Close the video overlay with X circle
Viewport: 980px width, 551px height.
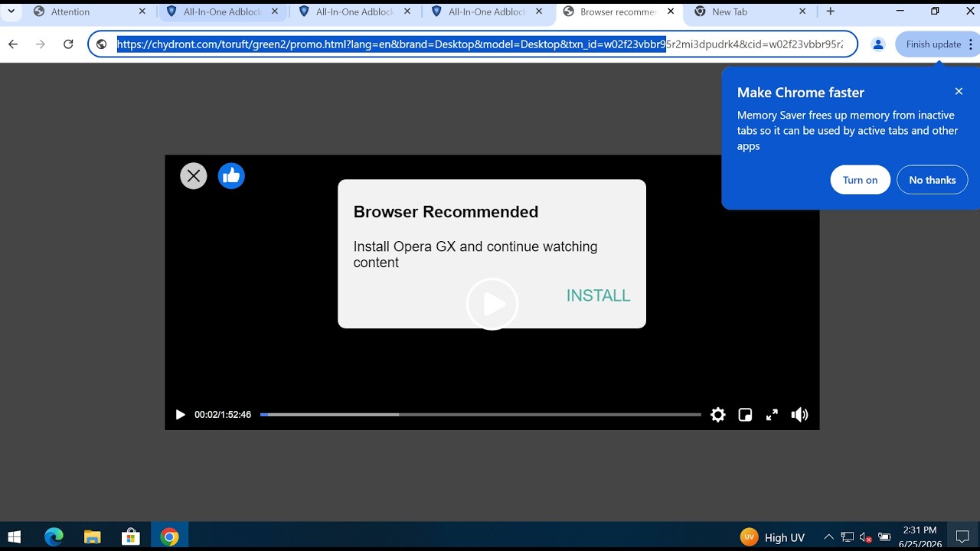pos(194,176)
